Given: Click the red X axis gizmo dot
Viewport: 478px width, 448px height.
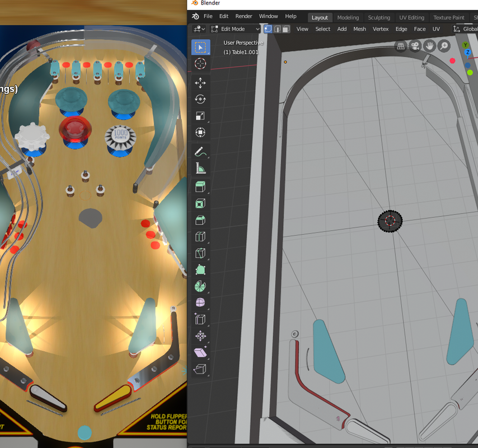Looking at the screenshot, I should 452,60.
